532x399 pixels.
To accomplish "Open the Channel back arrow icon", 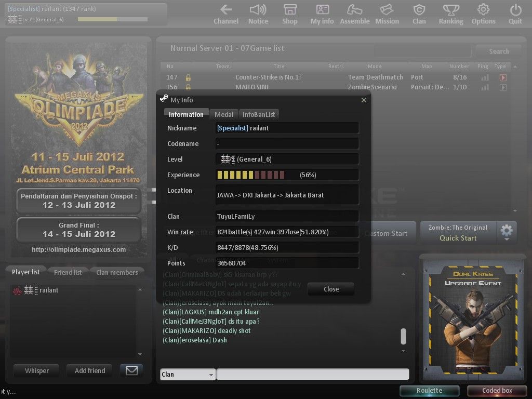I will point(226,10).
